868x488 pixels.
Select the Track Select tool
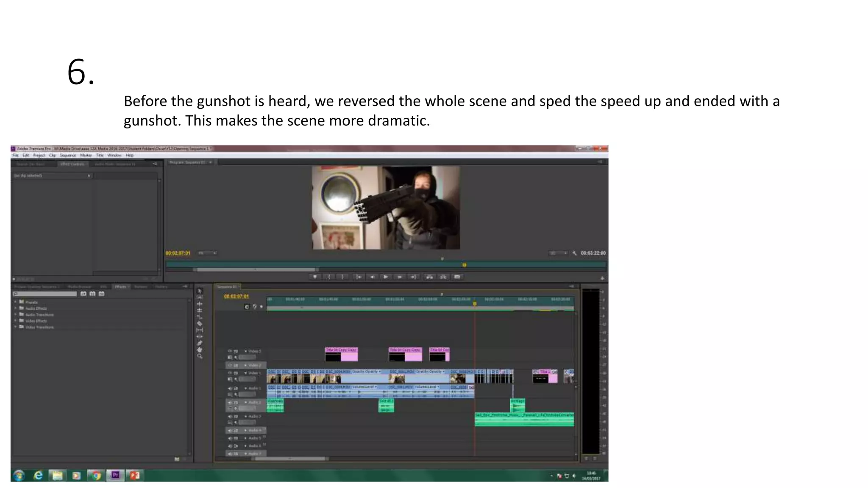[200, 297]
